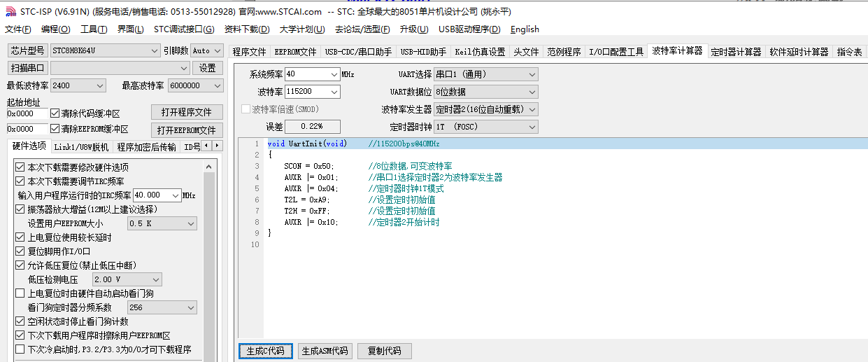This screenshot has width=868, height=362.
Task: Open 定时器时钟 1T (FOSC) dropdown
Action: coord(532,127)
